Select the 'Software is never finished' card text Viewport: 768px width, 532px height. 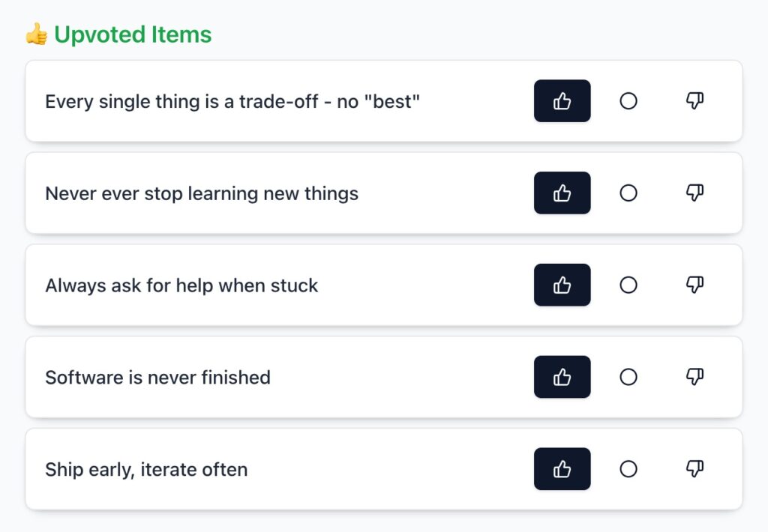[x=157, y=378]
